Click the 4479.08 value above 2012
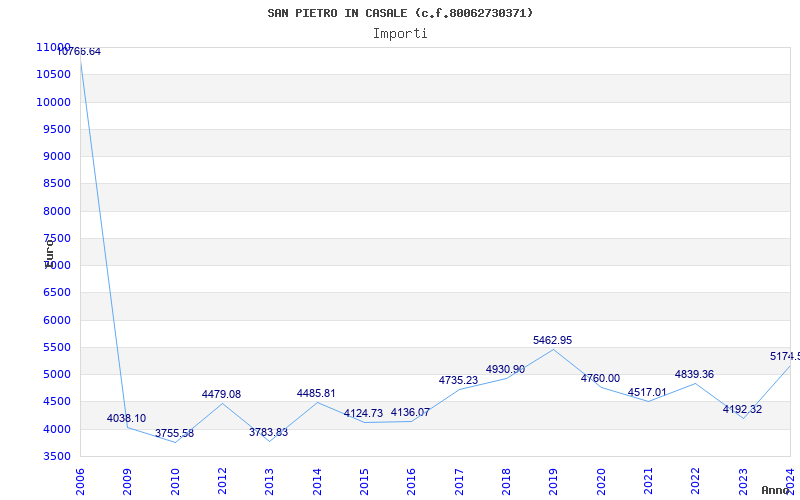Screen dimensions: 800x500 click(221, 395)
